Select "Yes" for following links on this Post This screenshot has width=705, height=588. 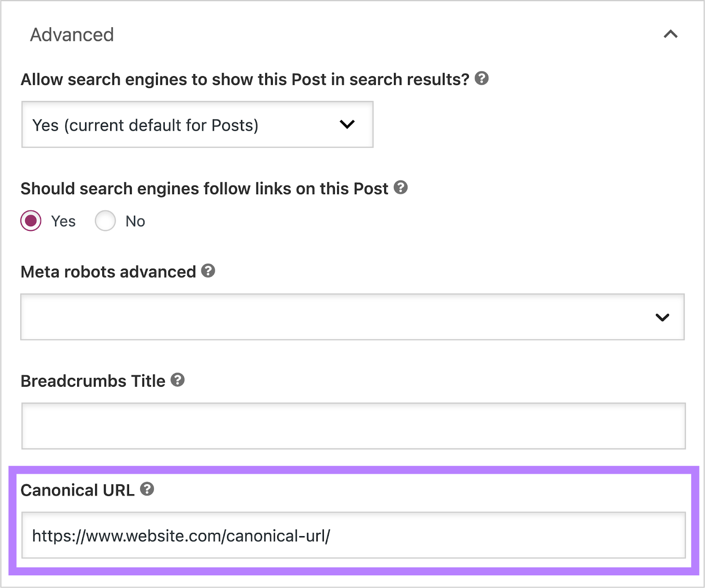click(x=31, y=221)
